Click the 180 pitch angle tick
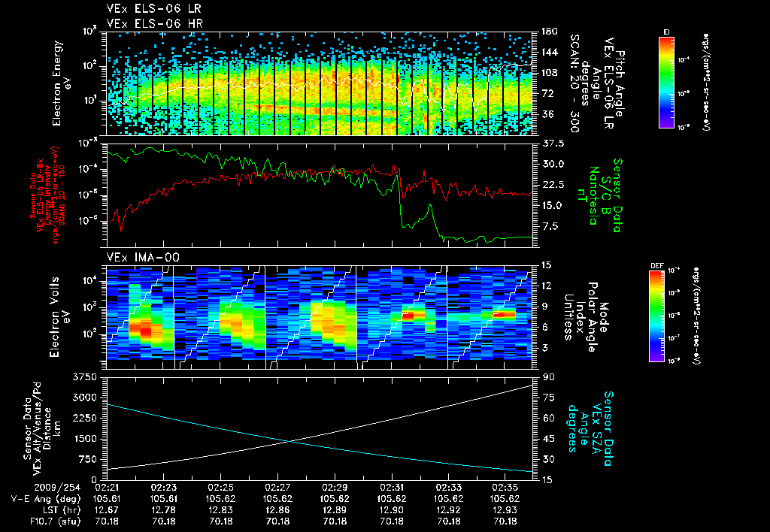770x532 pixels. 549,32
